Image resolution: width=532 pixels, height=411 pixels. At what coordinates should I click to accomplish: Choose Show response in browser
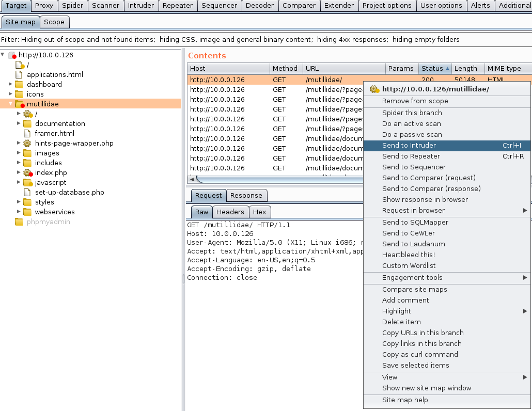[447, 200]
